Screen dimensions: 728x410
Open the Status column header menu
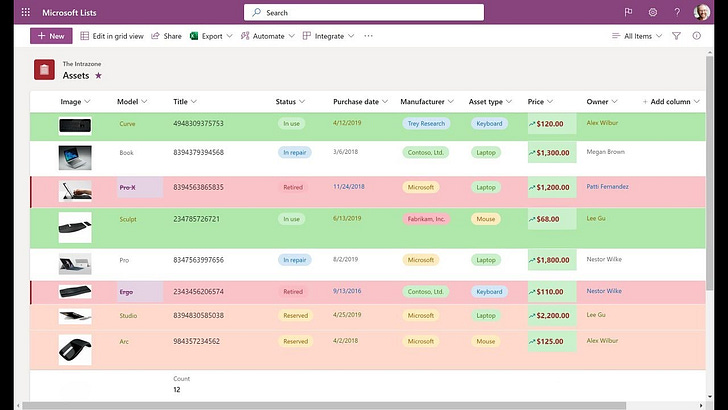[x=290, y=101]
